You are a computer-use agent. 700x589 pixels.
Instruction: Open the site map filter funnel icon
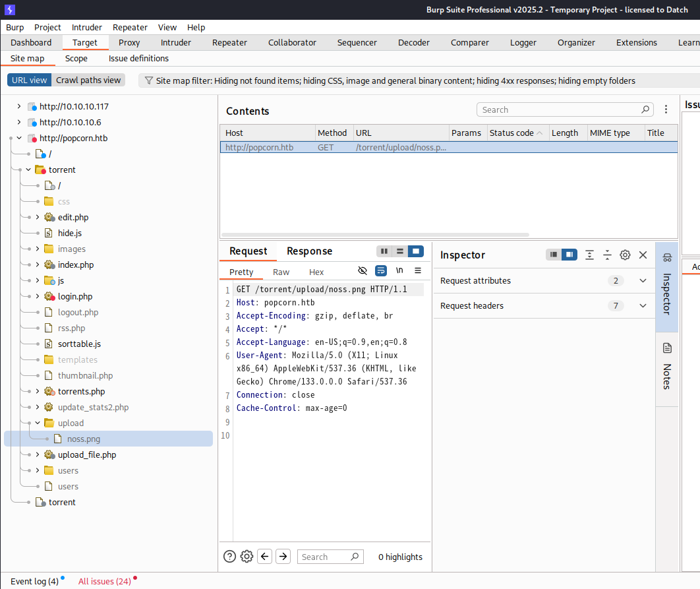tap(149, 80)
